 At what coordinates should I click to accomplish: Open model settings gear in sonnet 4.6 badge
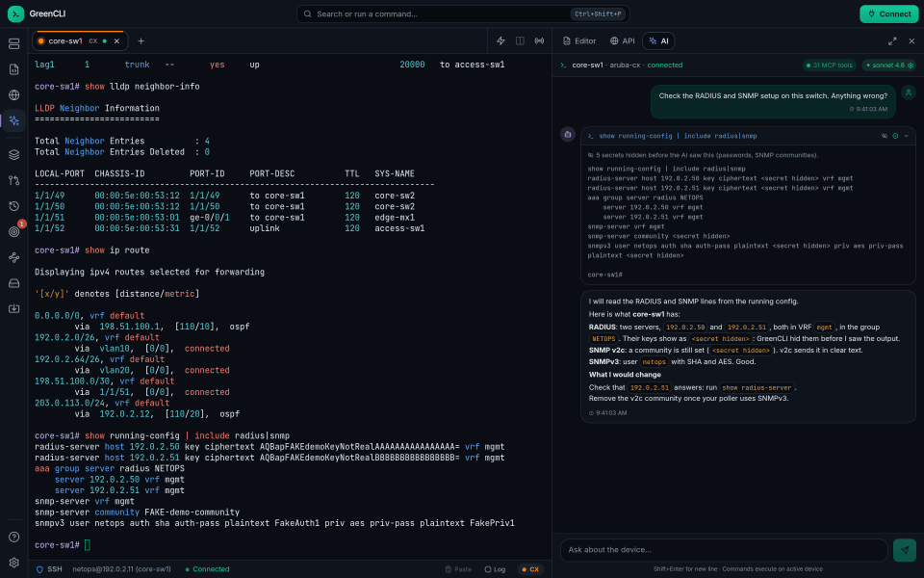911,65
